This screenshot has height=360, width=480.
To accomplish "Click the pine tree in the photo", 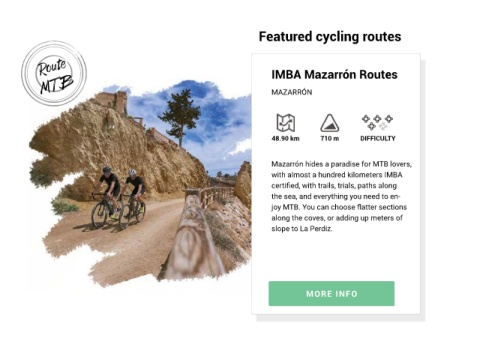I will (x=180, y=115).
